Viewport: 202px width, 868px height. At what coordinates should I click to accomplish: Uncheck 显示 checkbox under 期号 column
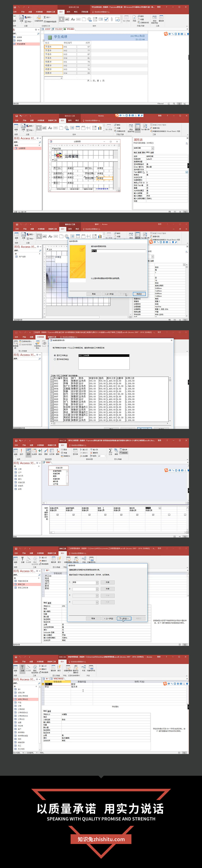[105, 515]
